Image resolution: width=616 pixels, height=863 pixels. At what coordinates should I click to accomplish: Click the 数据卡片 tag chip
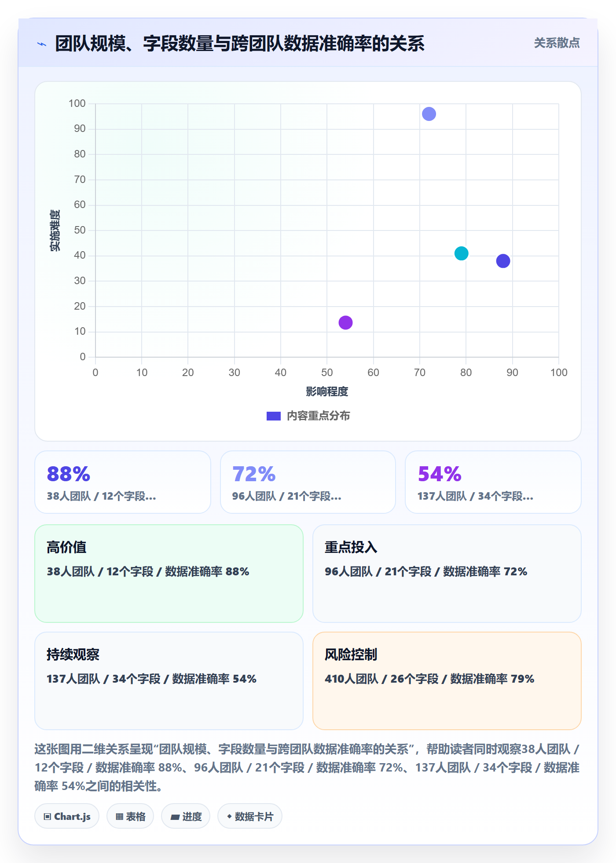[x=250, y=816]
